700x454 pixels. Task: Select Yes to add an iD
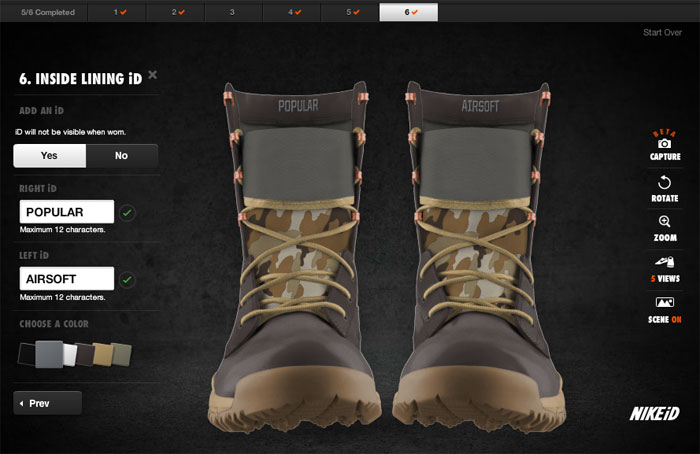click(x=49, y=155)
